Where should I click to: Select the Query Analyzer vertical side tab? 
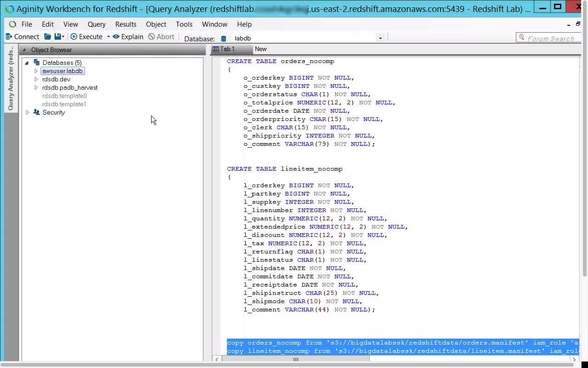point(11,78)
